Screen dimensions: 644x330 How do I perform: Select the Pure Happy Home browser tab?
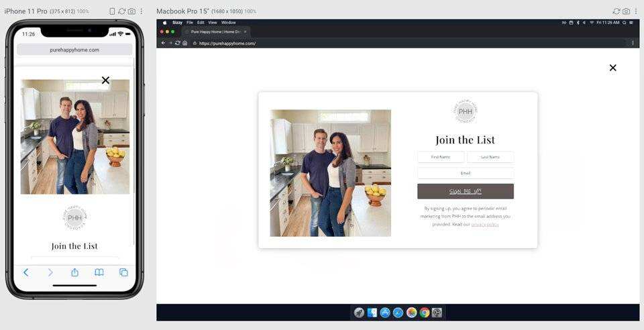coord(215,32)
